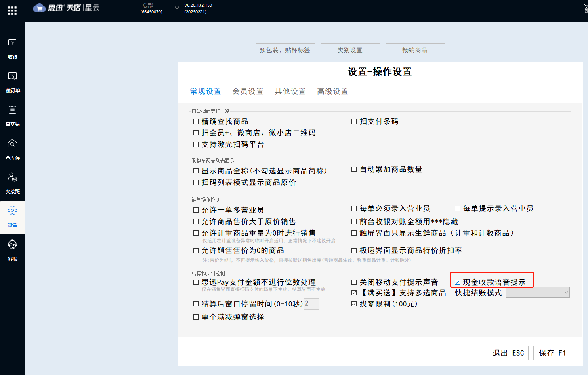
Task: Click the 设置-操作设置 dialog title
Action: 380,72
